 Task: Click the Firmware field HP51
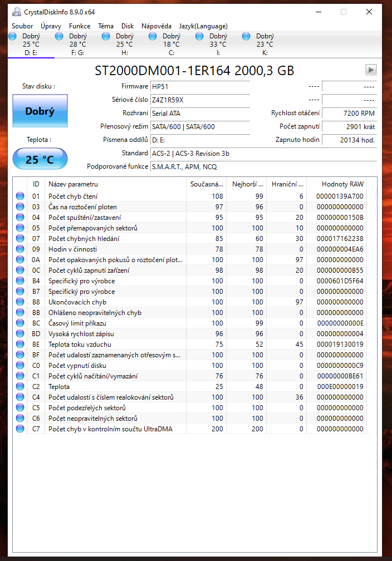[x=200, y=87]
